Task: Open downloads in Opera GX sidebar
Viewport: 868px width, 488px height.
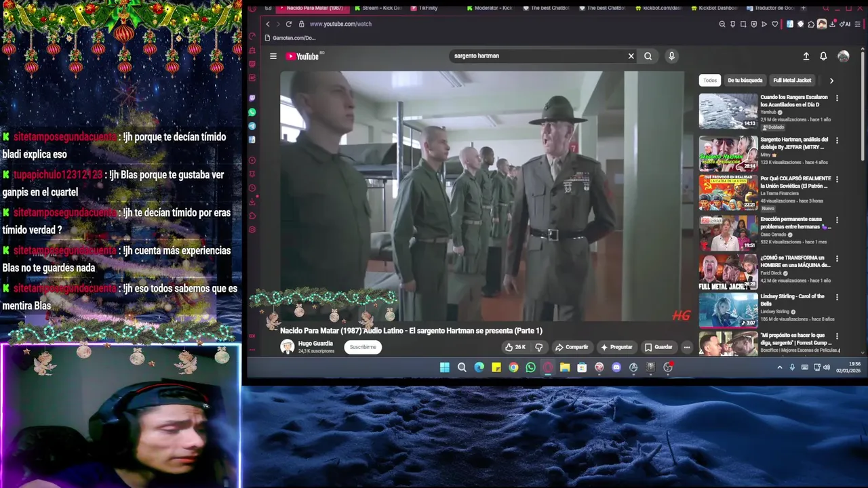Action: [x=252, y=201]
